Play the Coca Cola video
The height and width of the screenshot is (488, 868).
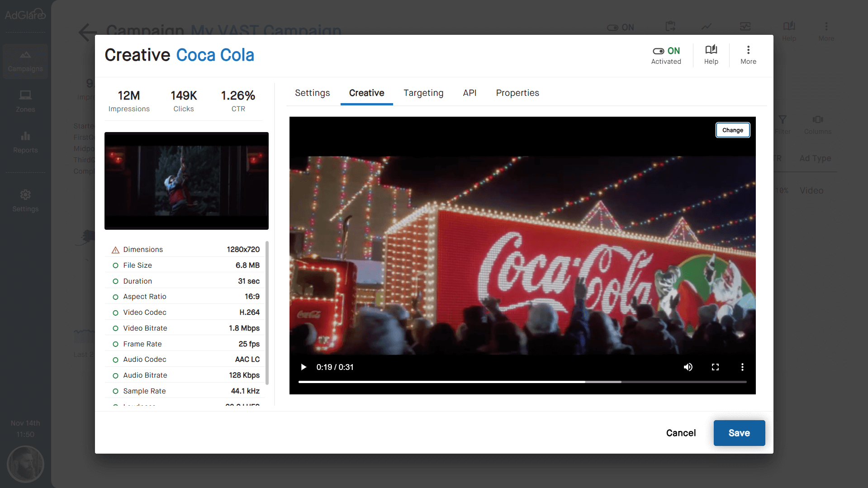coord(304,367)
